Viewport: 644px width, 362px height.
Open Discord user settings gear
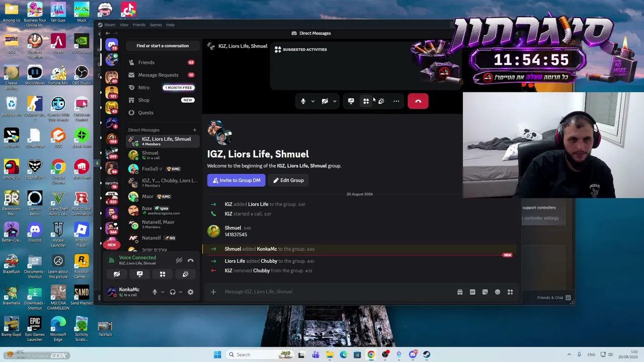point(191,292)
